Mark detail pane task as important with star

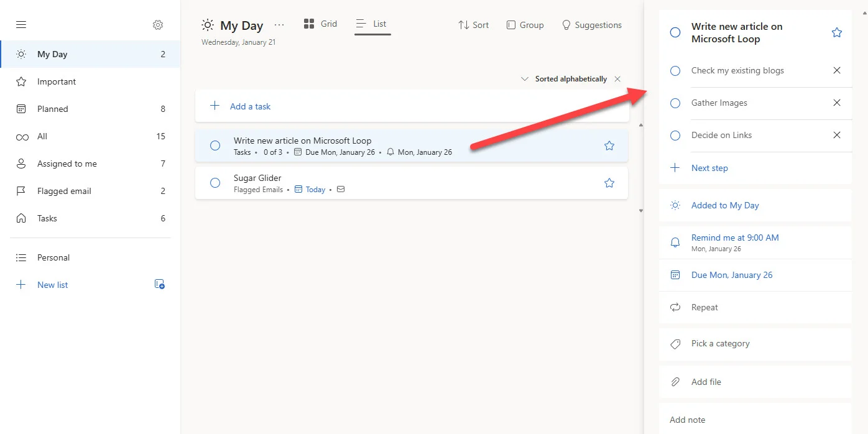click(x=837, y=32)
